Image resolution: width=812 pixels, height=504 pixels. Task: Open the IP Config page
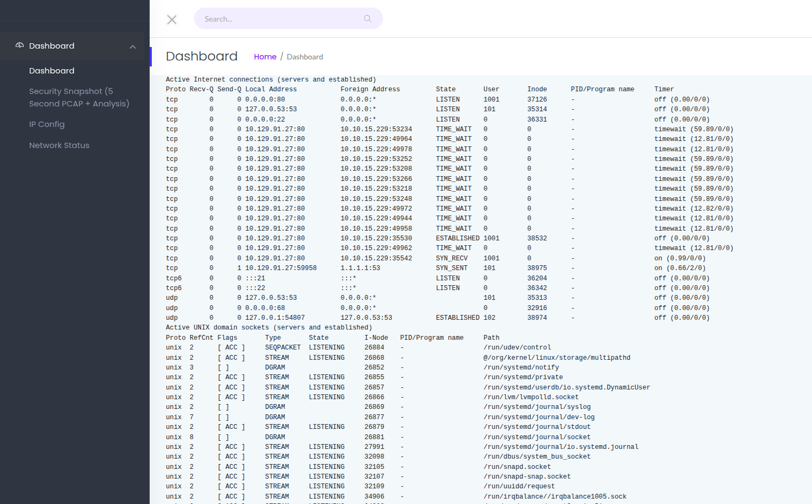(47, 124)
